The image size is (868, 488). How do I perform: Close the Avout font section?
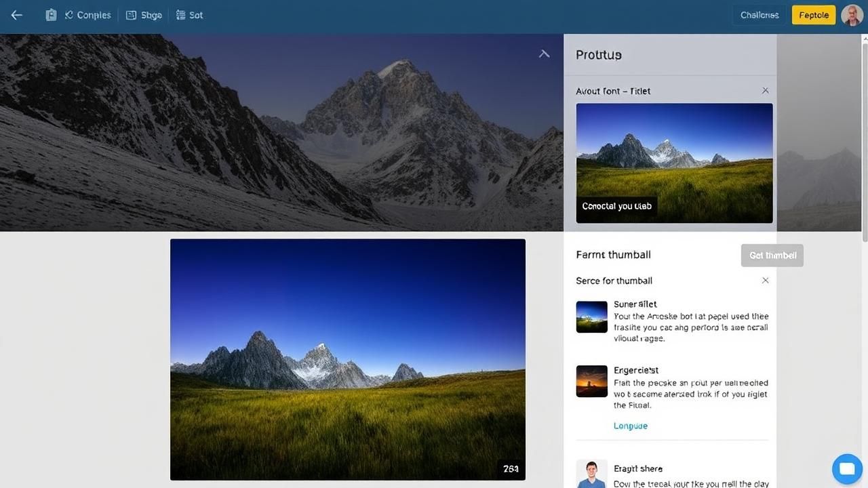(x=766, y=91)
